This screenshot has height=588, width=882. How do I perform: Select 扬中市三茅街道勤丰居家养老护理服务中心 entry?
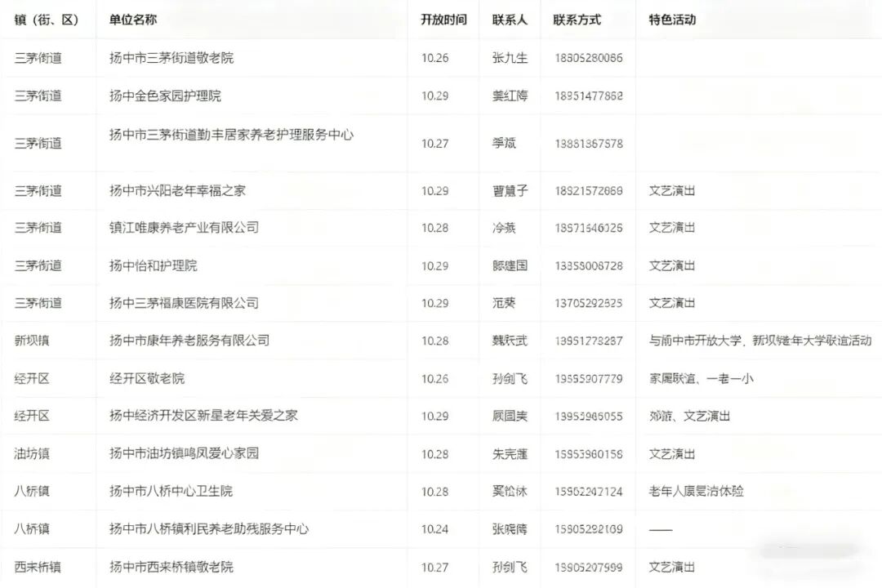pyautogui.click(x=231, y=135)
